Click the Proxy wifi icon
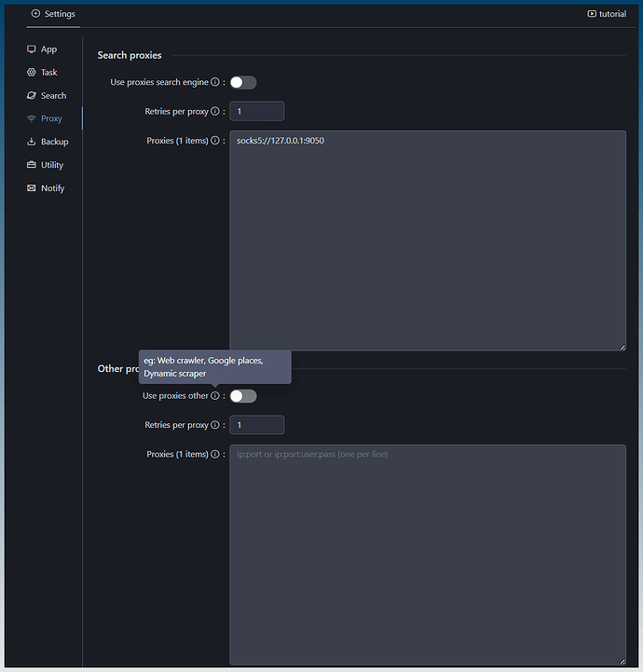The height and width of the screenshot is (672, 643). (x=32, y=118)
